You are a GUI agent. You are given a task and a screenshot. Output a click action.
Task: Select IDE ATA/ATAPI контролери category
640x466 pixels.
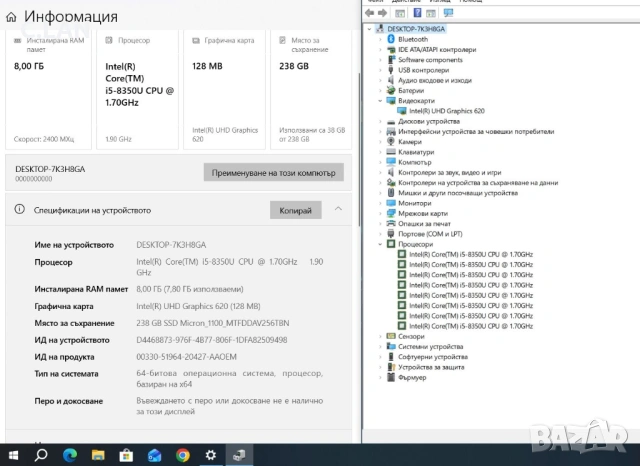[x=437, y=49]
